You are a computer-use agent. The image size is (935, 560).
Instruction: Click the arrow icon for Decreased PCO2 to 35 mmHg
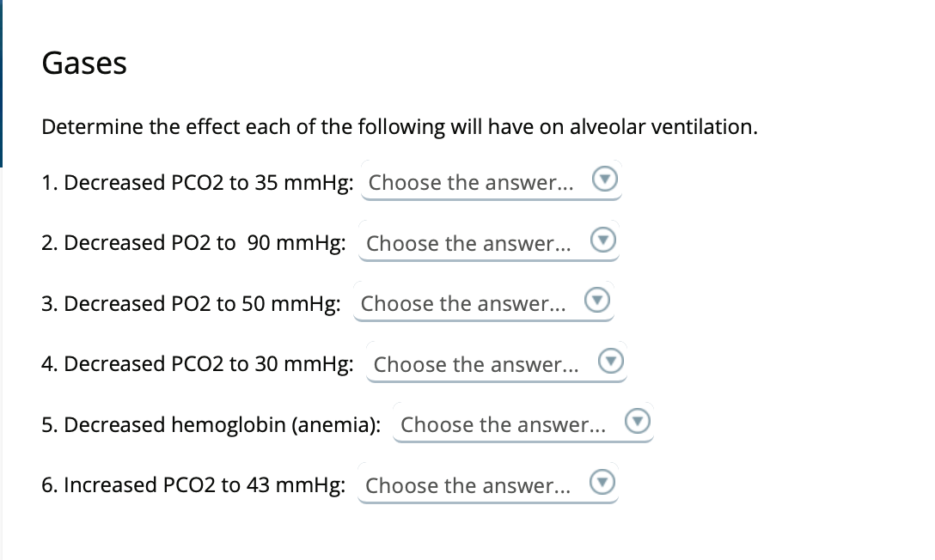click(605, 179)
